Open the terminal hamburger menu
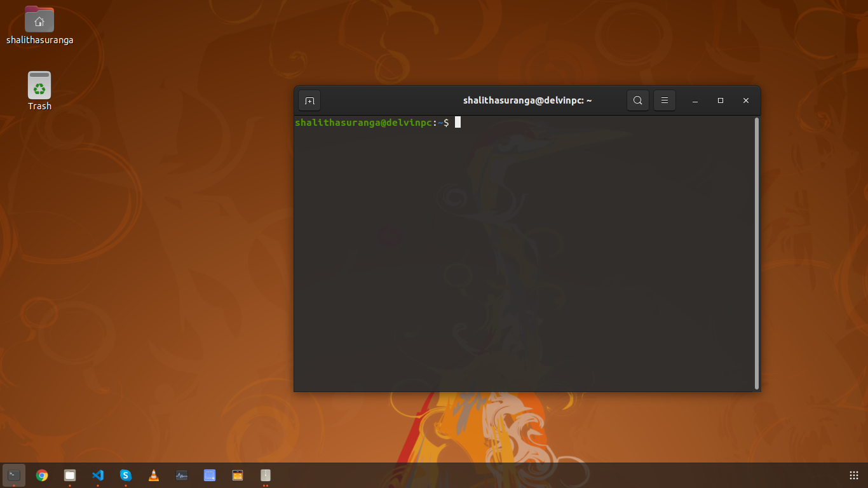 click(x=664, y=100)
